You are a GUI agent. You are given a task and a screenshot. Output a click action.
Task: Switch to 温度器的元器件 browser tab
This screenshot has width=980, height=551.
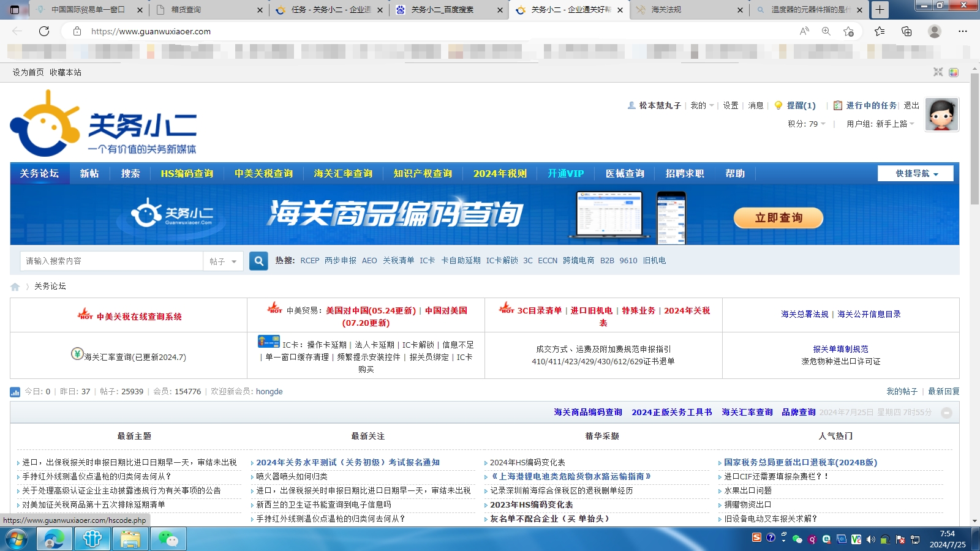click(x=809, y=10)
